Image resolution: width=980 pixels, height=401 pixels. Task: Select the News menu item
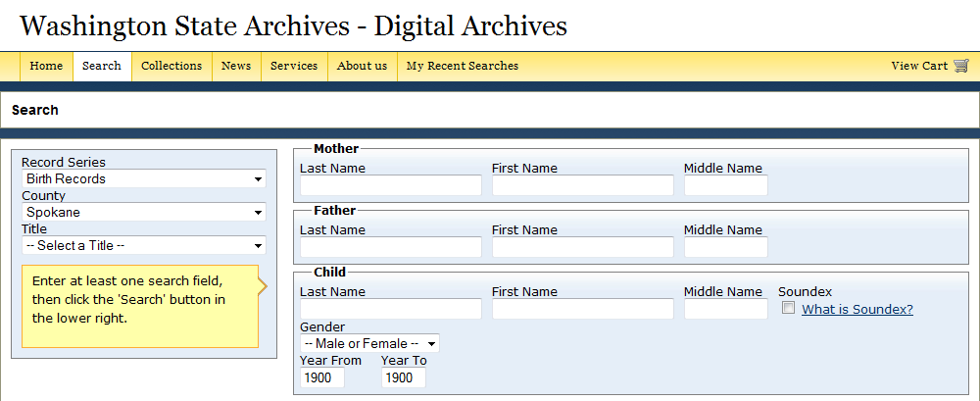click(236, 66)
